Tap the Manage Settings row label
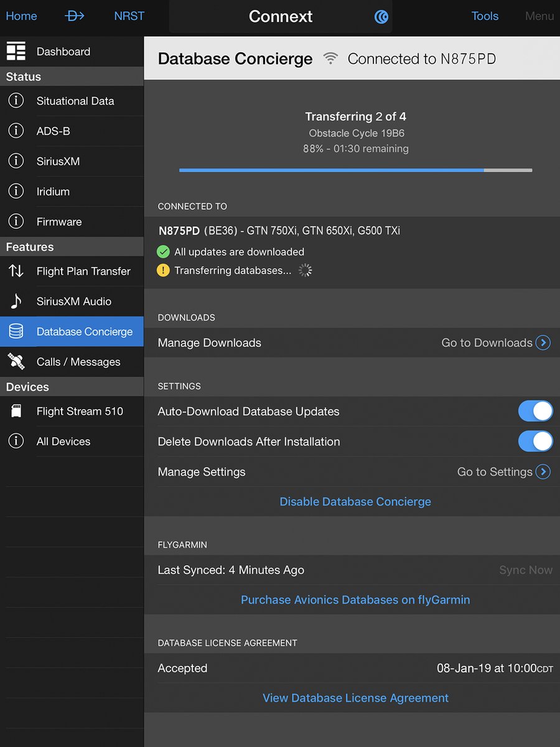Screen dimensions: 560x747 pos(202,472)
